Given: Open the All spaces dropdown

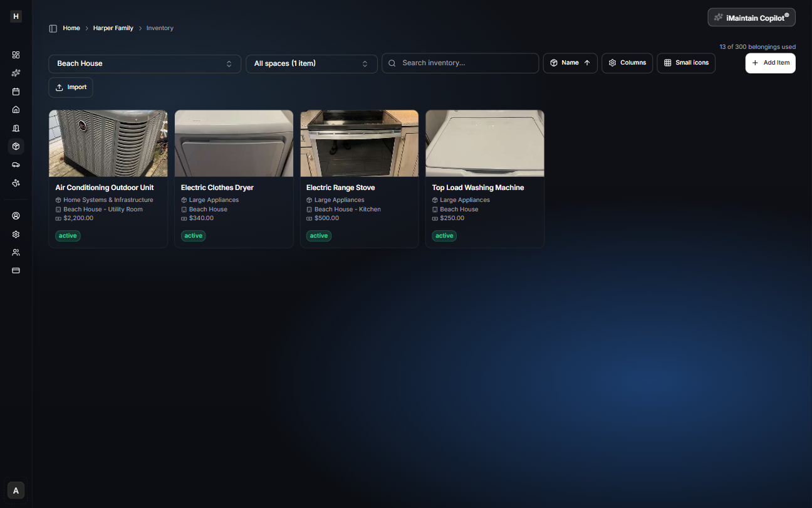Looking at the screenshot, I should point(311,63).
